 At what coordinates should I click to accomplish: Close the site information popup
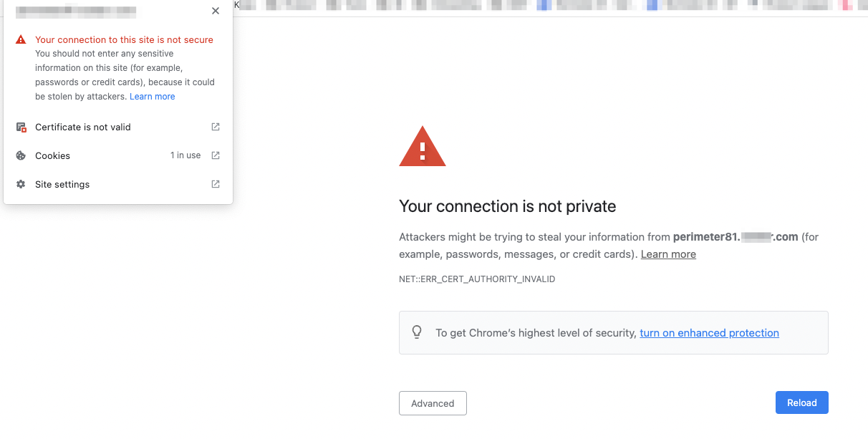point(216,11)
